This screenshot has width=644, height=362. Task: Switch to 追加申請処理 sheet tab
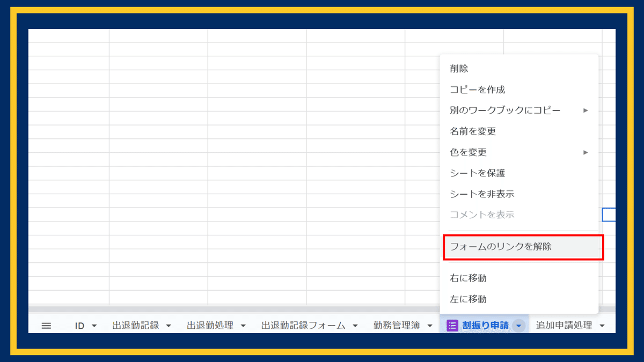(x=564, y=326)
